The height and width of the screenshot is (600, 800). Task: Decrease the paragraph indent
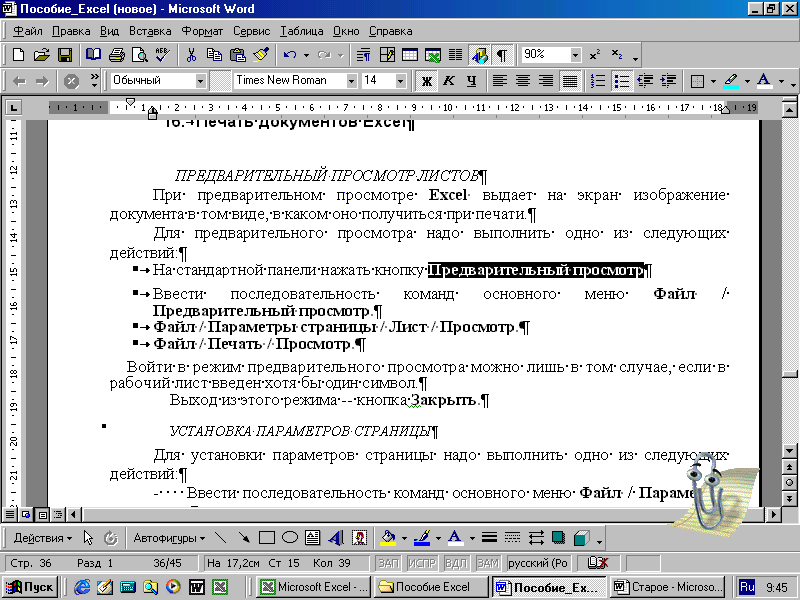(645, 81)
